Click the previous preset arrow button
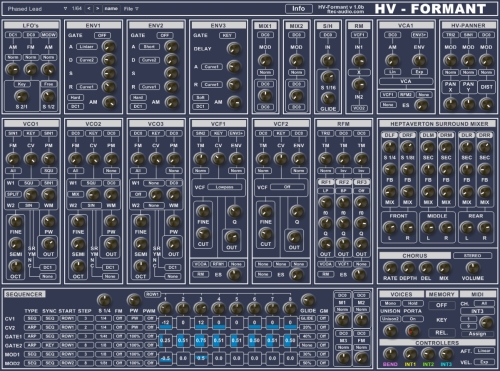This screenshot has width=500, height=371. (89, 9)
